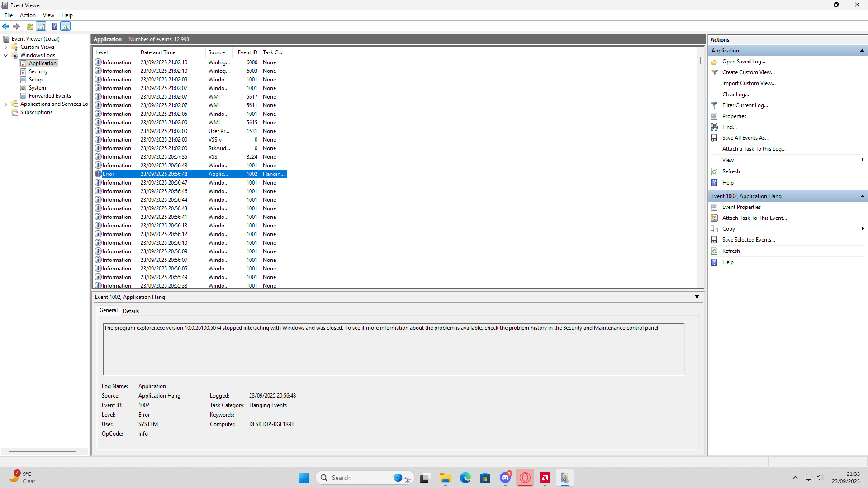Collapse the Event 1002 actions section
868x488 pixels.
tap(862, 196)
